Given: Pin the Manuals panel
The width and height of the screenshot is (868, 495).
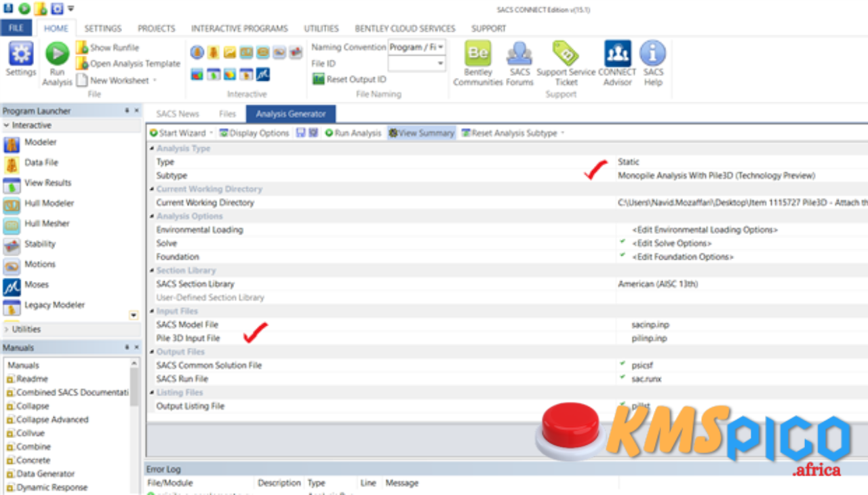Looking at the screenshot, I should click(x=127, y=347).
